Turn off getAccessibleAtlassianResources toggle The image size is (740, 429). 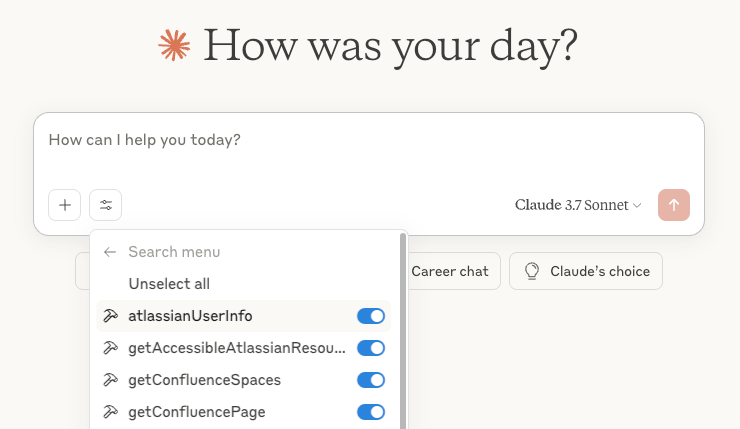point(371,348)
